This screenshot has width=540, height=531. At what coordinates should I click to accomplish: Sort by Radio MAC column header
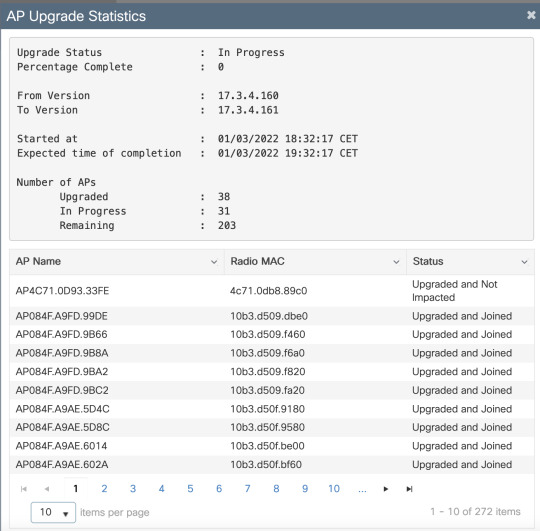(x=258, y=261)
